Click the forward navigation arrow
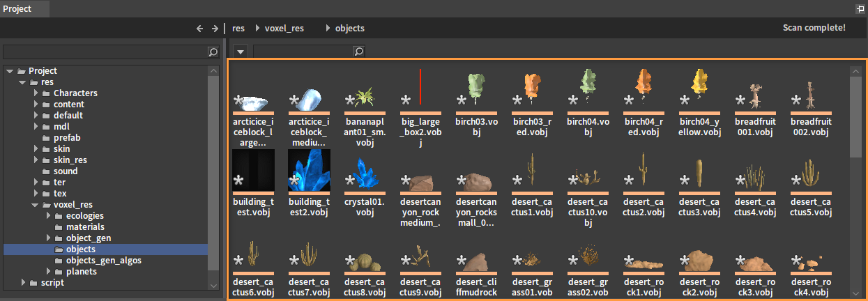Screen dimensions: 868x301 click(215, 29)
